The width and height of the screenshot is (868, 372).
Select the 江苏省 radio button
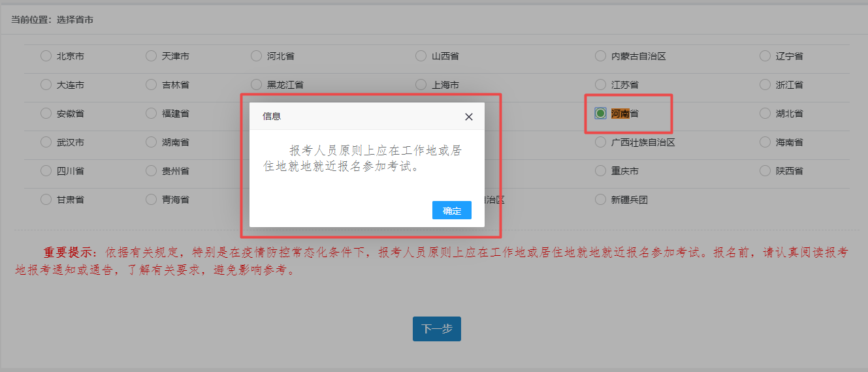[600, 85]
